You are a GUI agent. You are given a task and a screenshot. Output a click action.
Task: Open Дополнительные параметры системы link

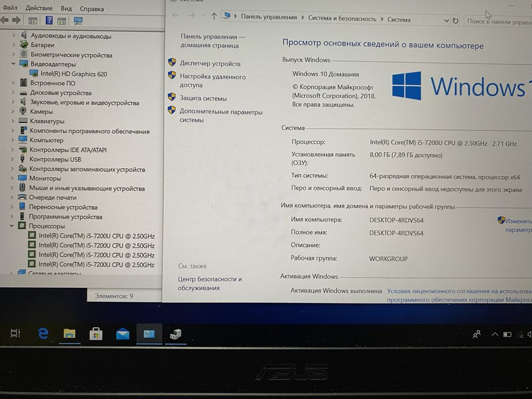[x=221, y=115]
